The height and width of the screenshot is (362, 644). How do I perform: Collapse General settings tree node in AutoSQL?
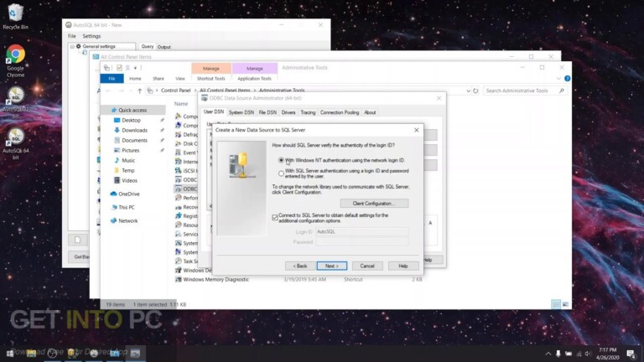(72, 46)
